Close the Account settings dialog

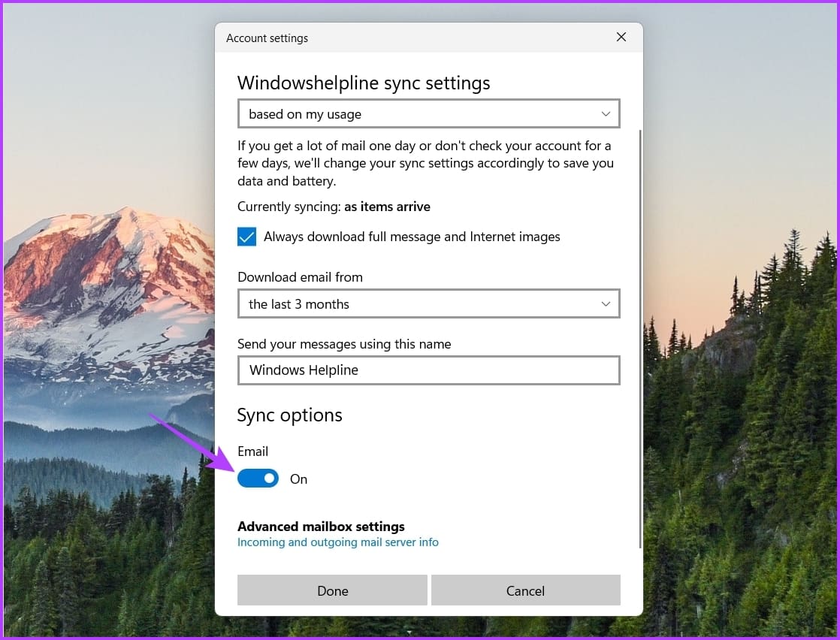(621, 37)
